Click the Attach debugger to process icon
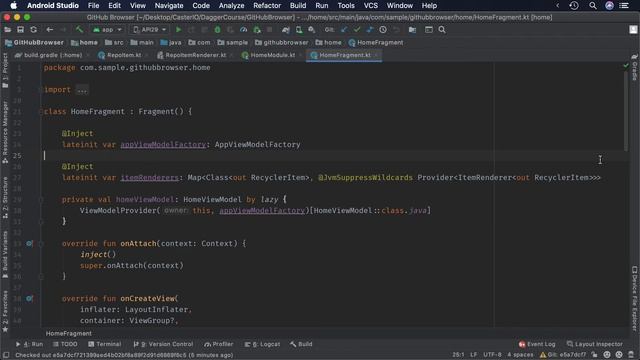Screen dimensions: 640x360 click(x=257, y=30)
